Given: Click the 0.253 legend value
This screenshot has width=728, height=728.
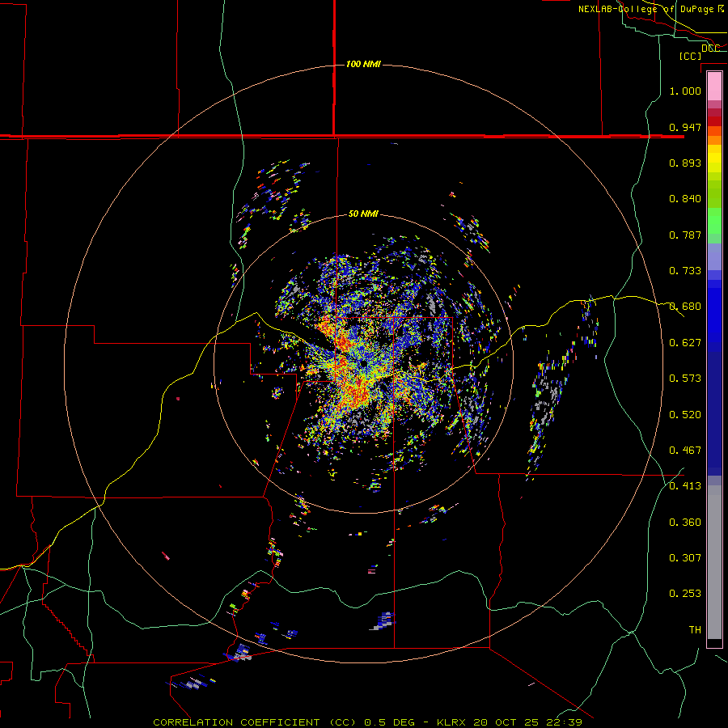Looking at the screenshot, I should (x=685, y=594).
